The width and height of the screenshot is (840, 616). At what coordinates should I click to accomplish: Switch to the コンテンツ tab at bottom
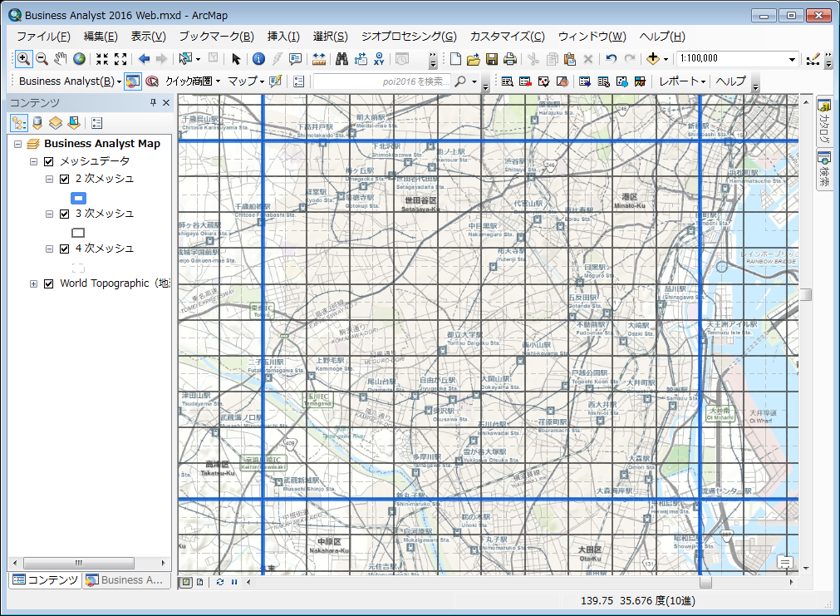[x=45, y=580]
